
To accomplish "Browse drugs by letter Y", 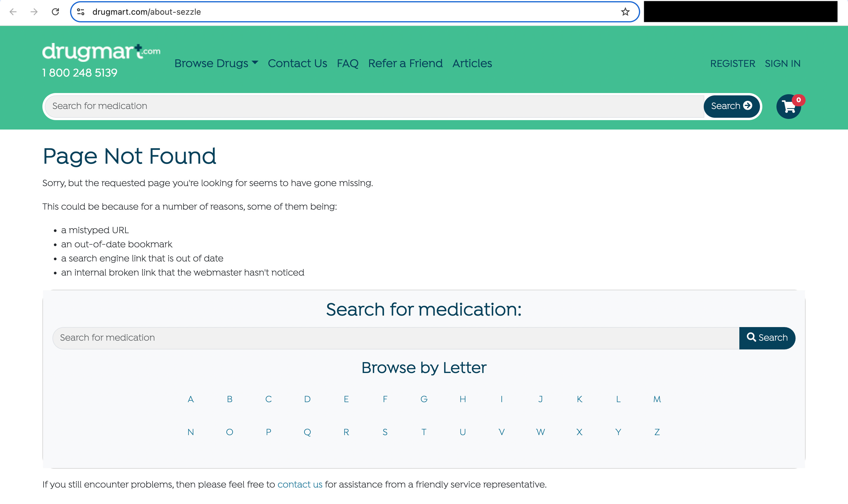I will (x=618, y=432).
